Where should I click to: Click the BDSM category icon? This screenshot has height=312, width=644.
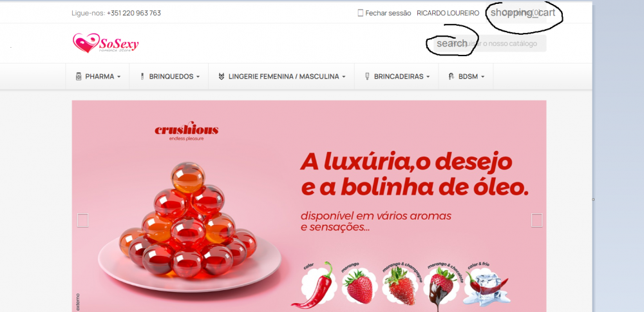[x=451, y=77]
